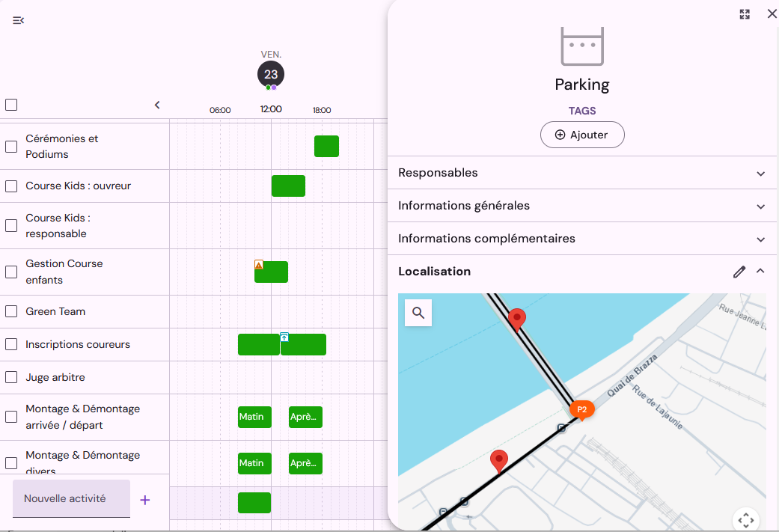Open the map search magnifier

point(418,313)
